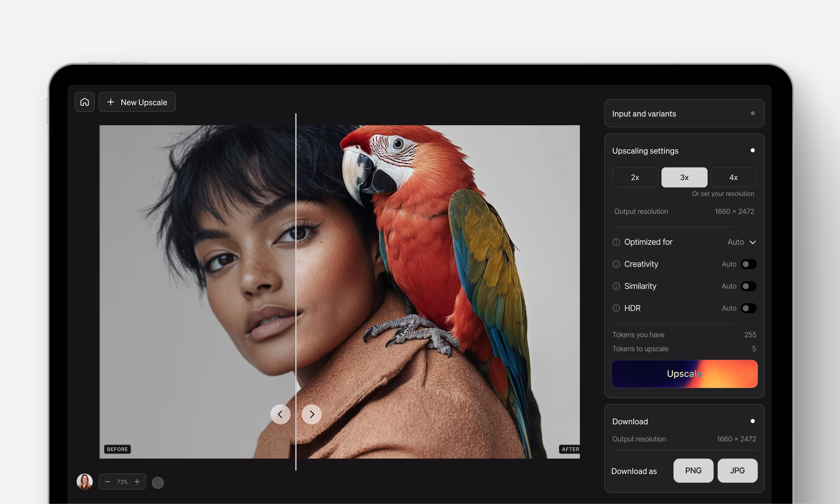The height and width of the screenshot is (504, 840).
Task: Collapse the Upscaling settings panel
Action: coord(753,151)
